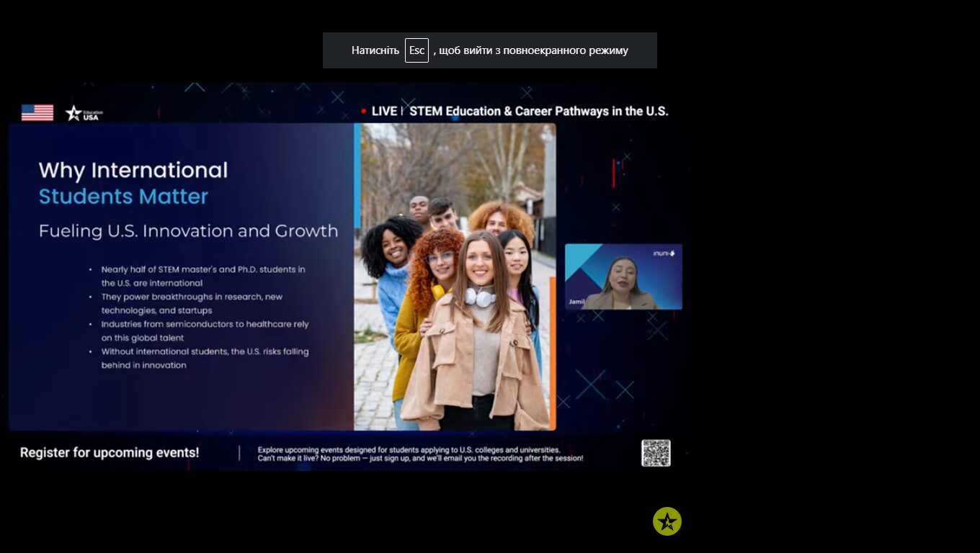Click the bullet about semiconductors to healthcare

coord(205,331)
